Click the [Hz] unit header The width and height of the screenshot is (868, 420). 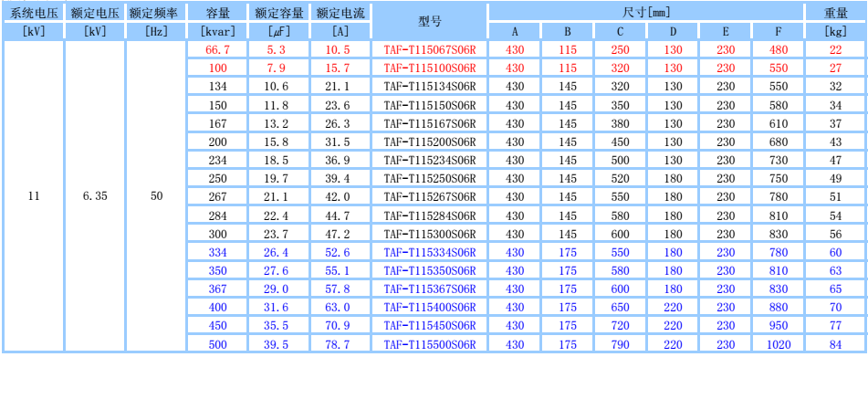tap(156, 32)
